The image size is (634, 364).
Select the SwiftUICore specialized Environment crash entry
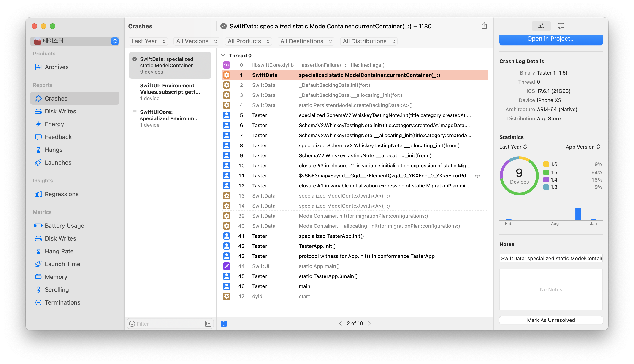coord(170,118)
